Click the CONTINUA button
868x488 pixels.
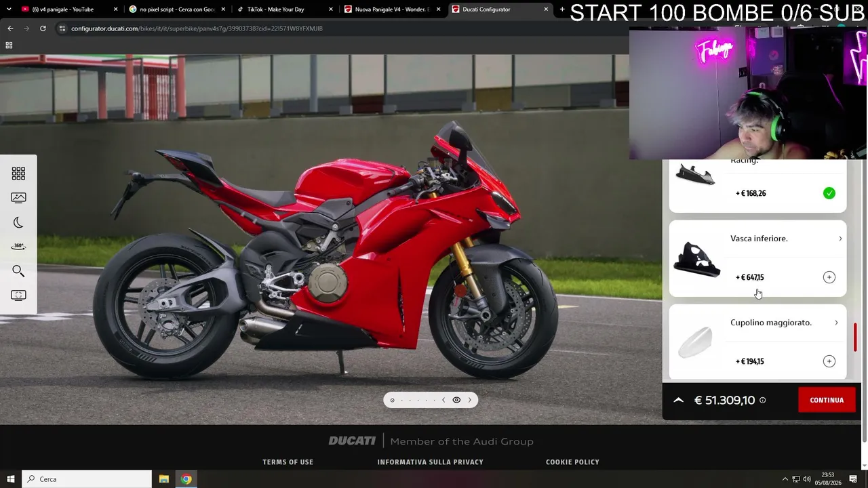point(827,400)
